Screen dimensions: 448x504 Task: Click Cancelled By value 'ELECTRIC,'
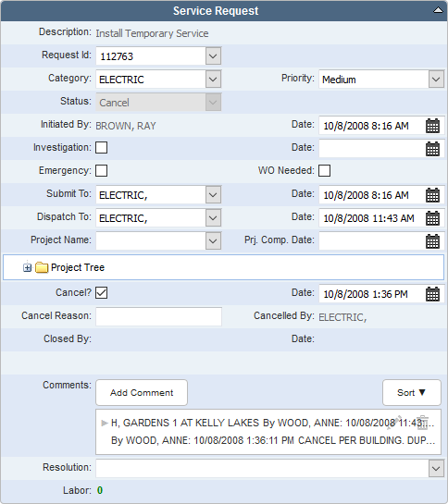coord(342,317)
